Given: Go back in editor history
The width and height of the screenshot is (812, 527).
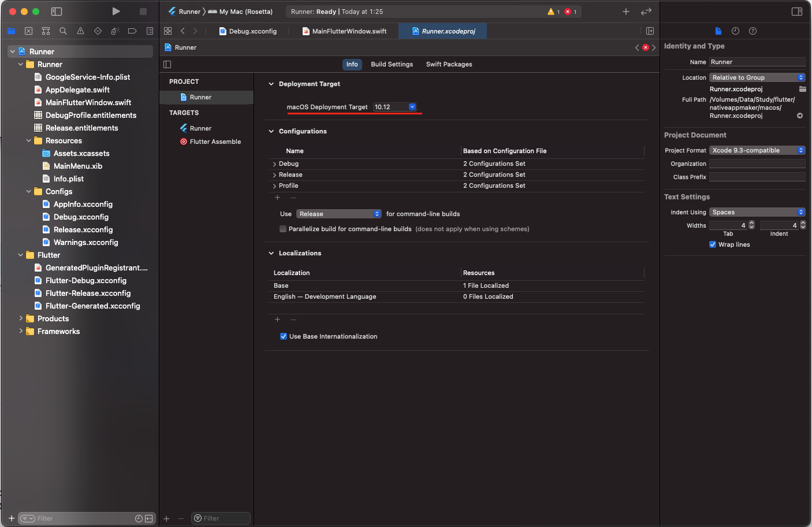Looking at the screenshot, I should coord(182,31).
